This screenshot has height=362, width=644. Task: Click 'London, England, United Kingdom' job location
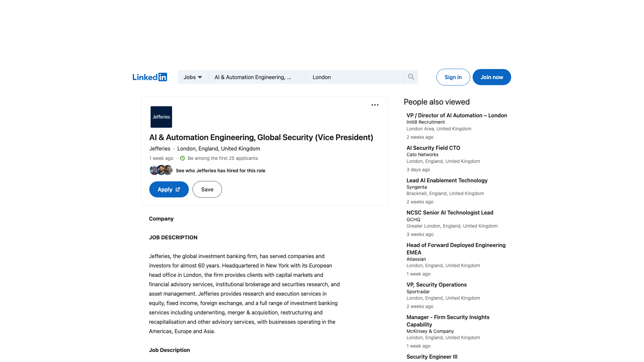point(219,148)
